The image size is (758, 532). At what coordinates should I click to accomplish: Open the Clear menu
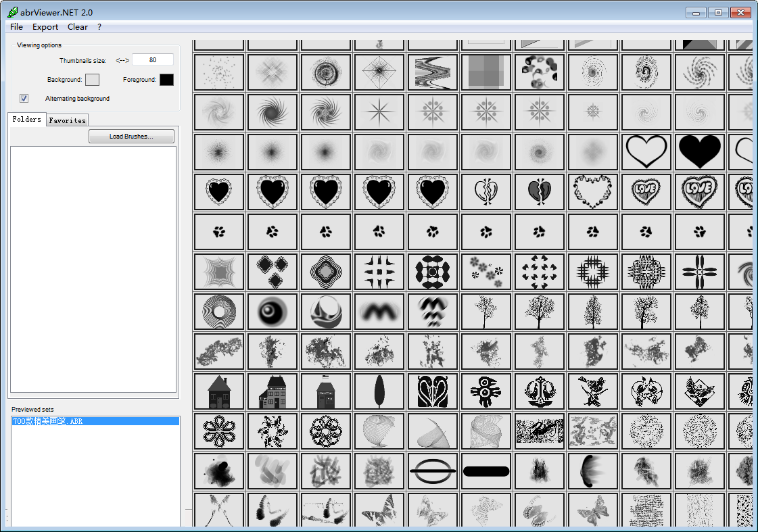pos(77,27)
